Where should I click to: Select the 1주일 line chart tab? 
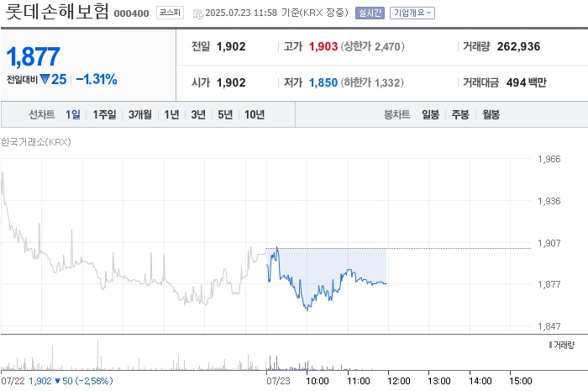click(x=105, y=114)
